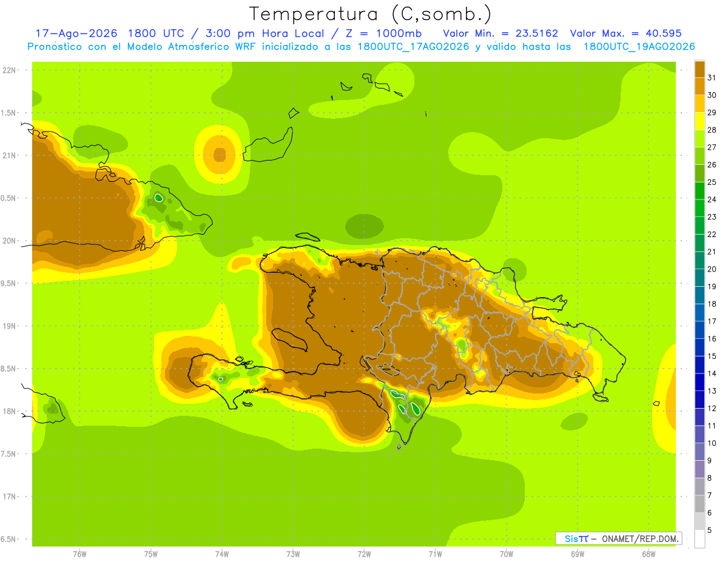Click the legend value 17

coord(712,321)
